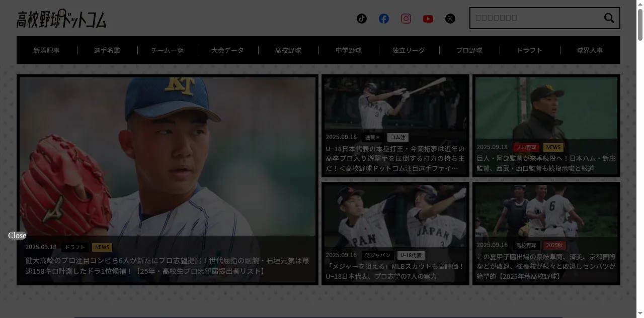Dismiss the overlay with the Close button
The height and width of the screenshot is (318, 644).
[x=17, y=236]
